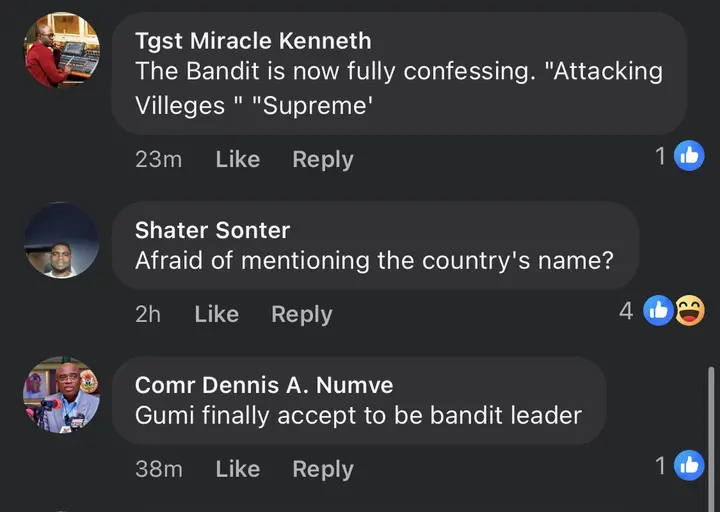Open Shater Sonter's profile picture
Image resolution: width=720 pixels, height=512 pixels.
pyautogui.click(x=62, y=241)
